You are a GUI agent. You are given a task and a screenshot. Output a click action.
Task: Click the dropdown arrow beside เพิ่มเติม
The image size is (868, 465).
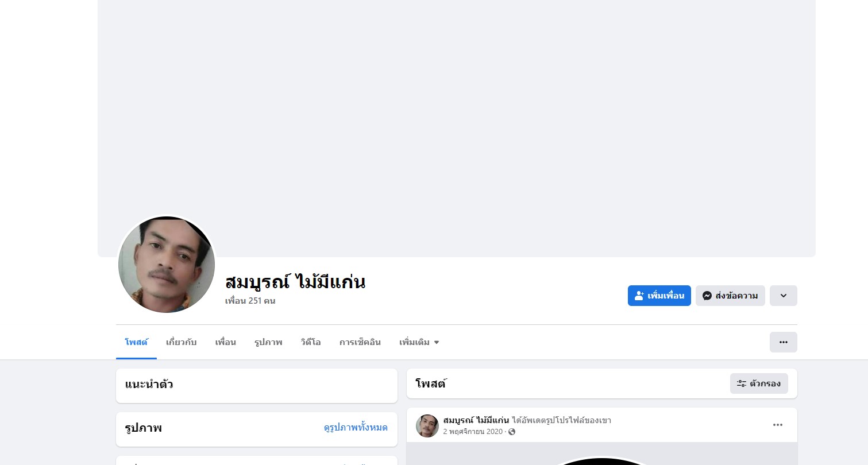437,343
